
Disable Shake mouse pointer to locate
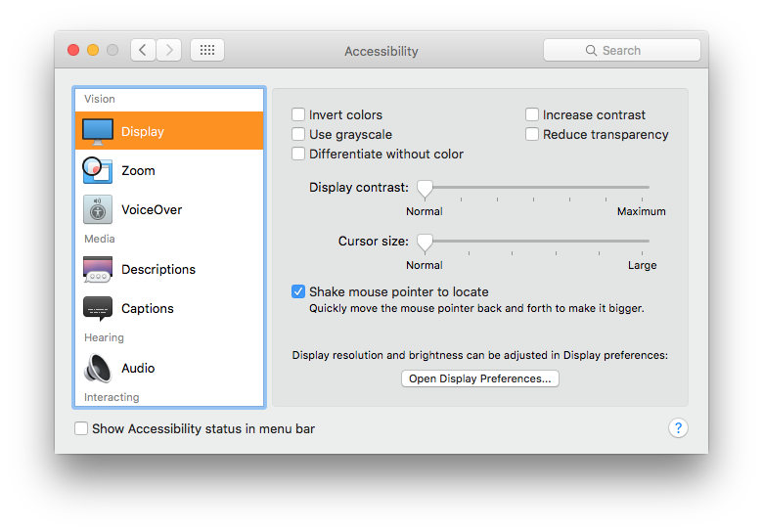(x=298, y=291)
